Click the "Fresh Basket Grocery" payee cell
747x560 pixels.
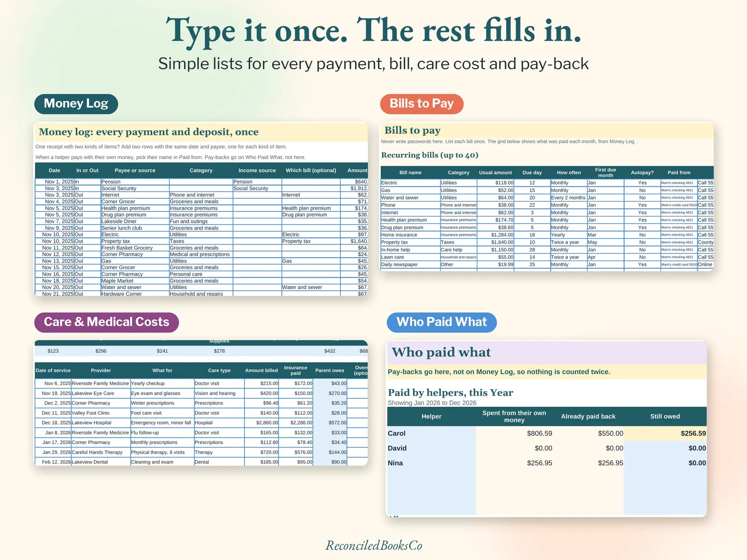click(x=135, y=248)
